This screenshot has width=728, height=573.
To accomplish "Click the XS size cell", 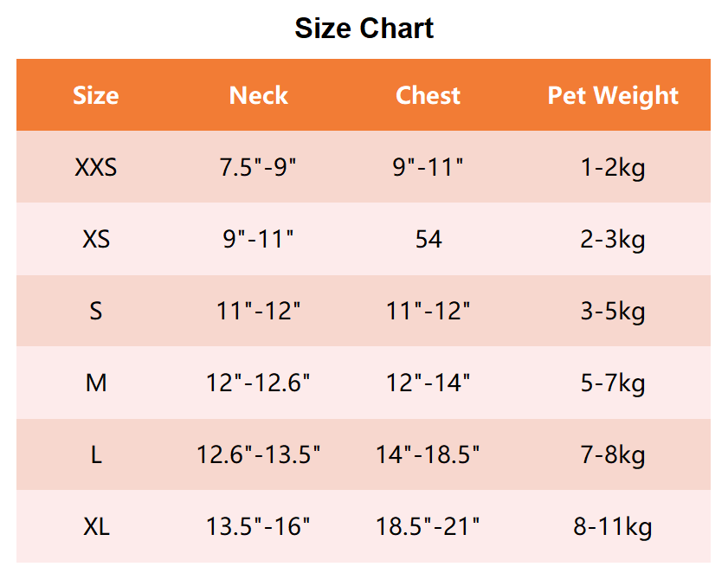I will (x=95, y=239).
